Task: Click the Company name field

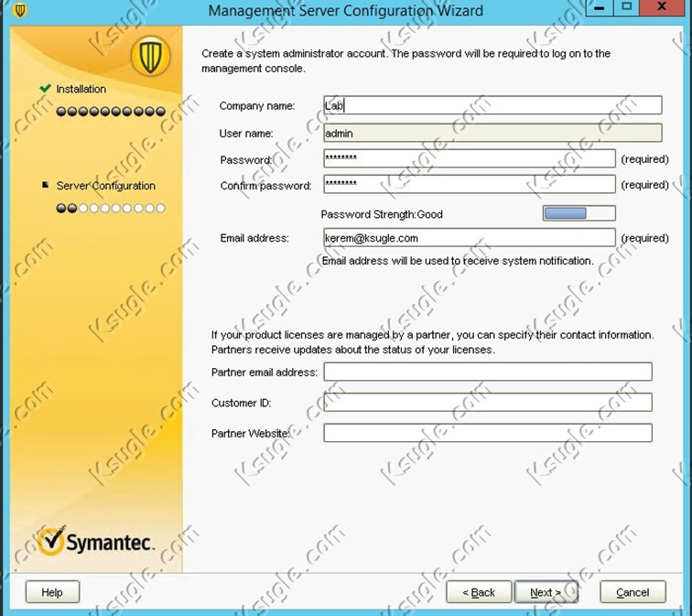Action: tap(492, 105)
